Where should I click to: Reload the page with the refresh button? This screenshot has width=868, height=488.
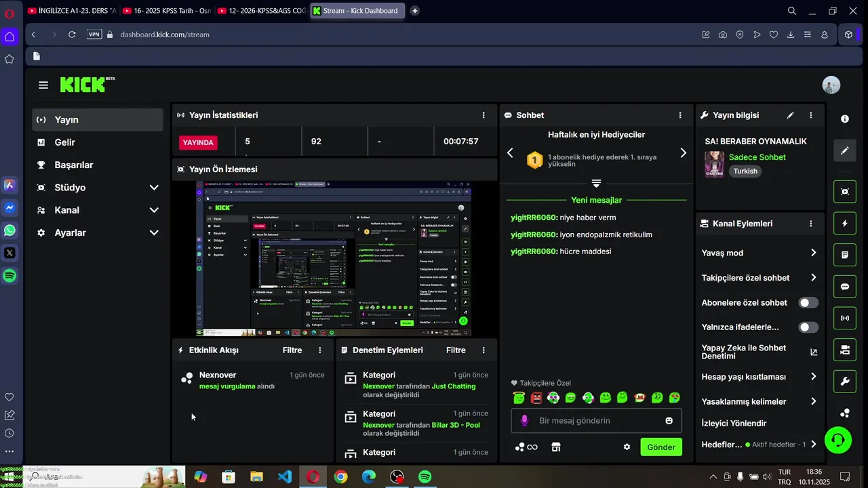[72, 35]
